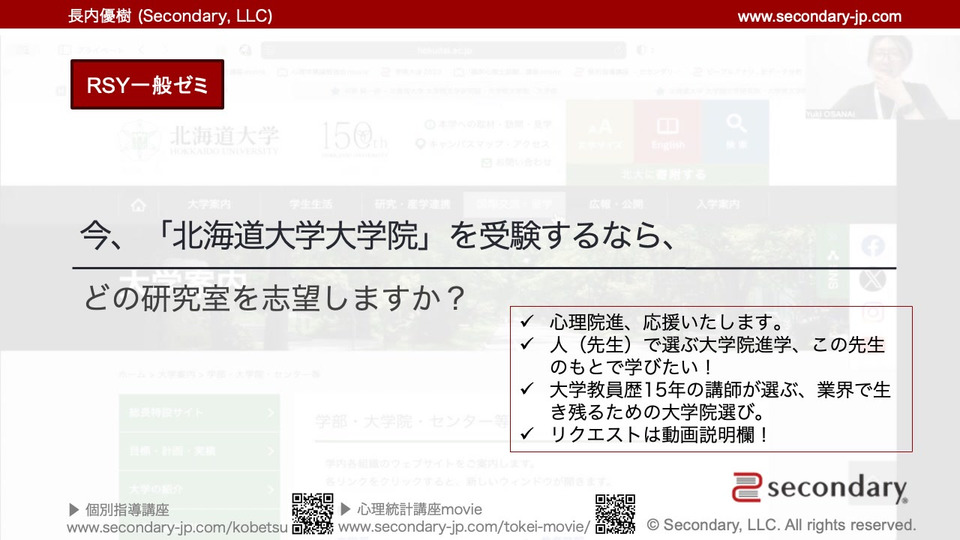Open キャンパスマップ・アクセス link
This screenshot has height=540, width=960.
[482, 144]
